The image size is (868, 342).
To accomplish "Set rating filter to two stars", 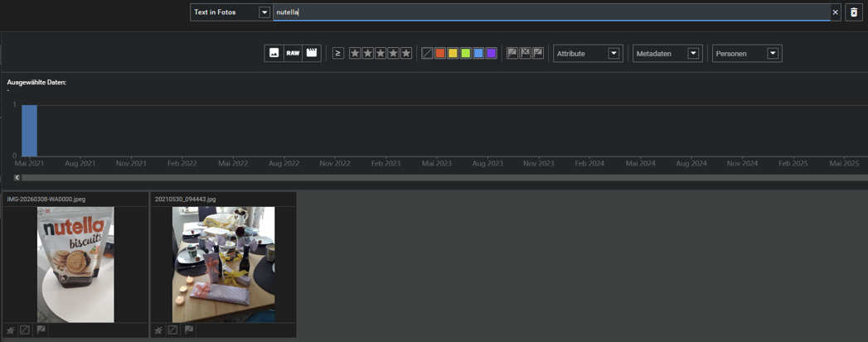I will (x=367, y=53).
